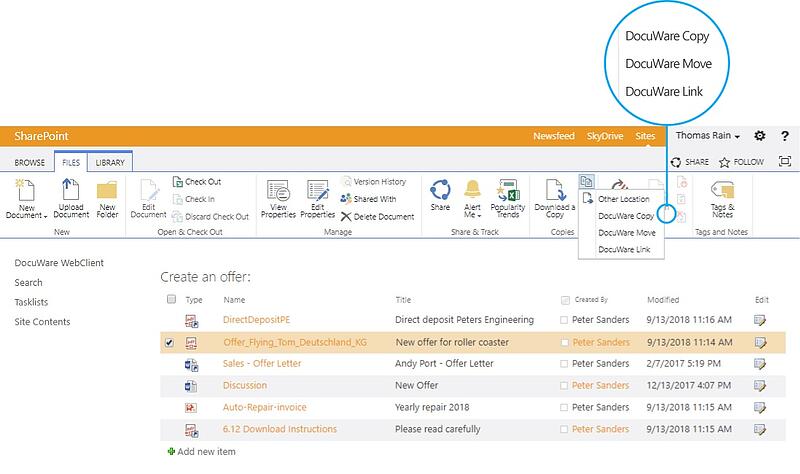The height and width of the screenshot is (474, 800).
Task: Select Other Location from the menu
Action: click(x=621, y=199)
